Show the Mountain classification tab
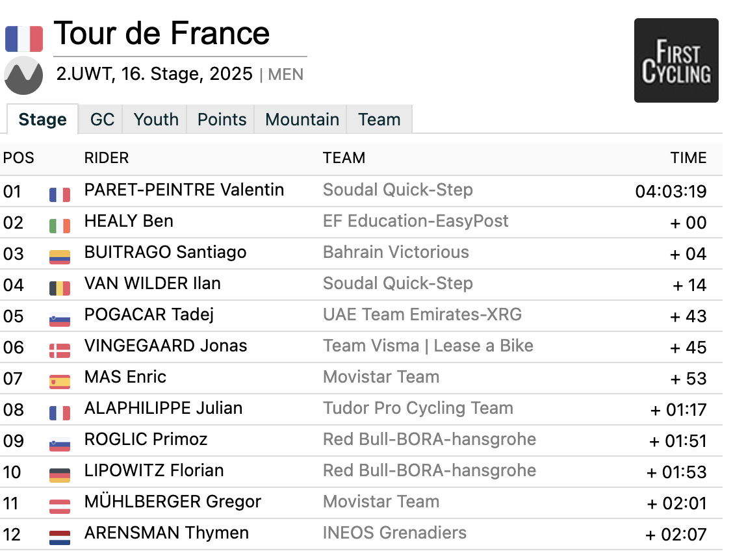Viewport: 733px width, 560px height. point(302,120)
